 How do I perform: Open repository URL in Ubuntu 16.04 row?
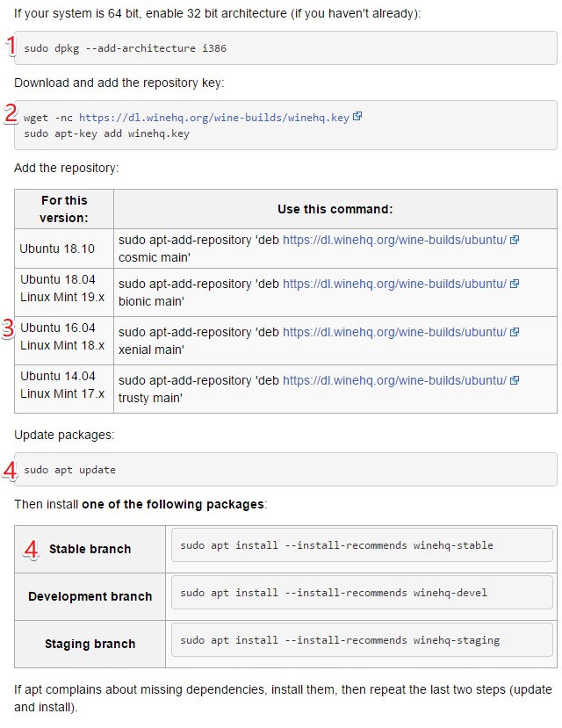tap(394, 332)
